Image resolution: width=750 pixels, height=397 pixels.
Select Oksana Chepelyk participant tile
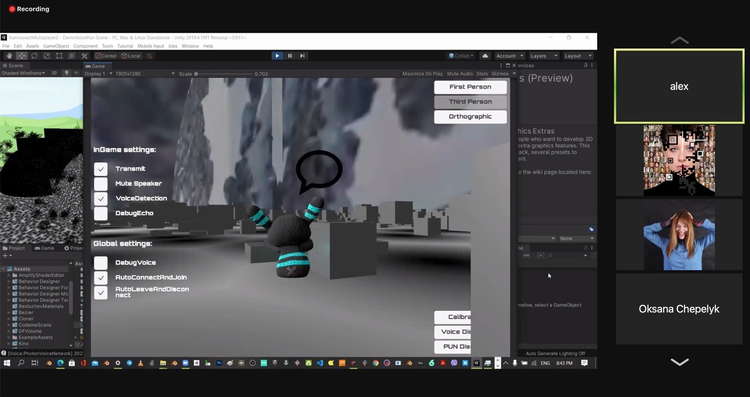click(679, 309)
